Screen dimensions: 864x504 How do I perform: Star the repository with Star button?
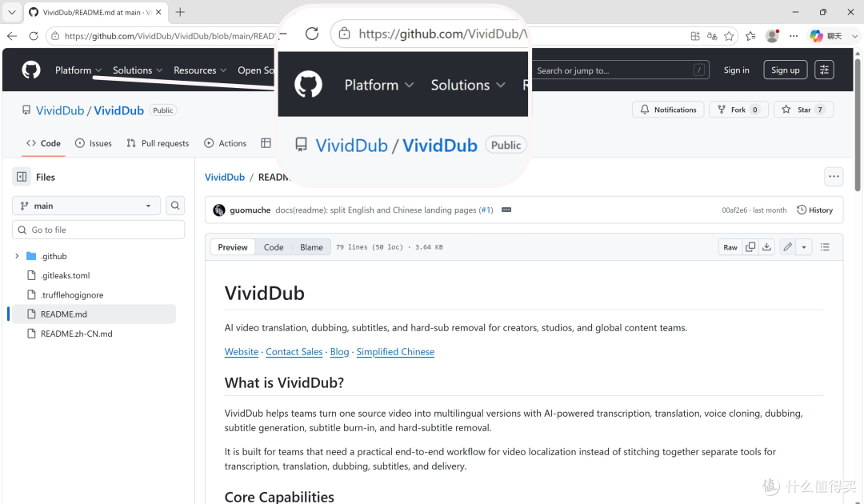pos(803,110)
